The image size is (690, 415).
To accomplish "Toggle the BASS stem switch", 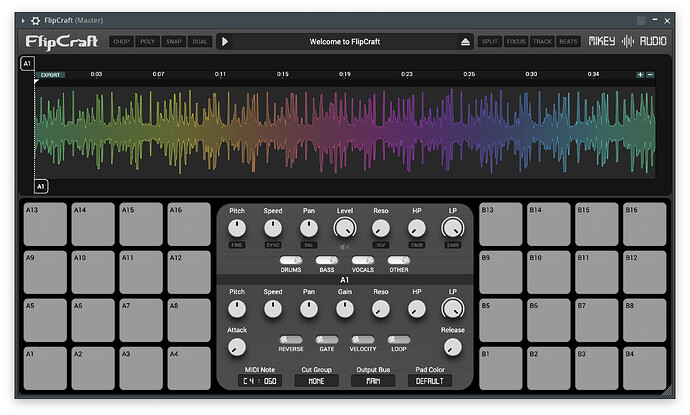I will click(327, 260).
